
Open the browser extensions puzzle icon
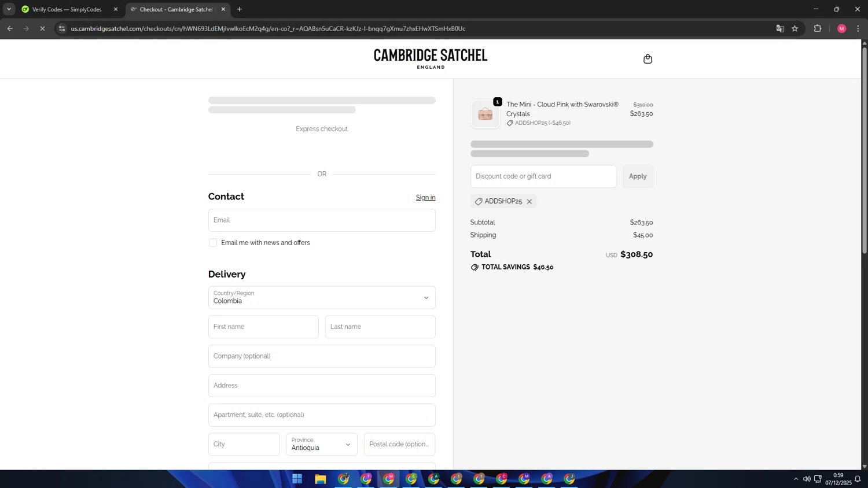click(x=818, y=28)
